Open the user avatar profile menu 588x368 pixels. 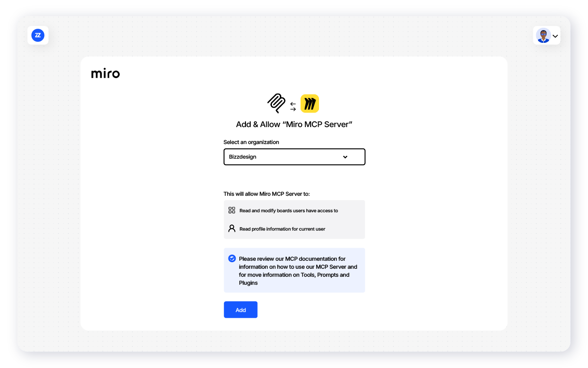(x=543, y=35)
